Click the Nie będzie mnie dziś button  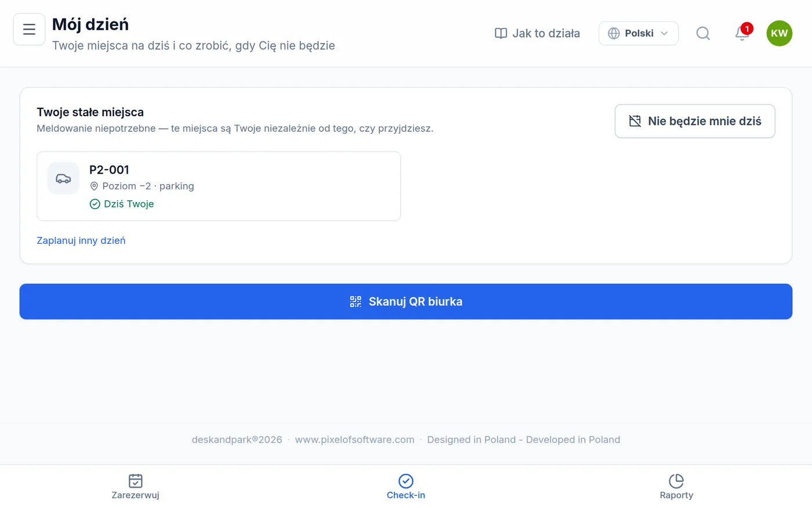695,121
